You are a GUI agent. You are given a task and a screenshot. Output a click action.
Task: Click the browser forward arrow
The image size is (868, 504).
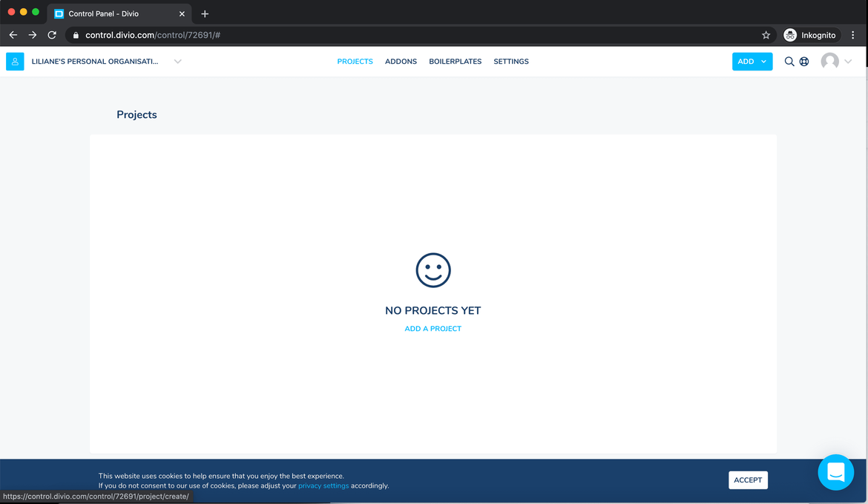(33, 35)
